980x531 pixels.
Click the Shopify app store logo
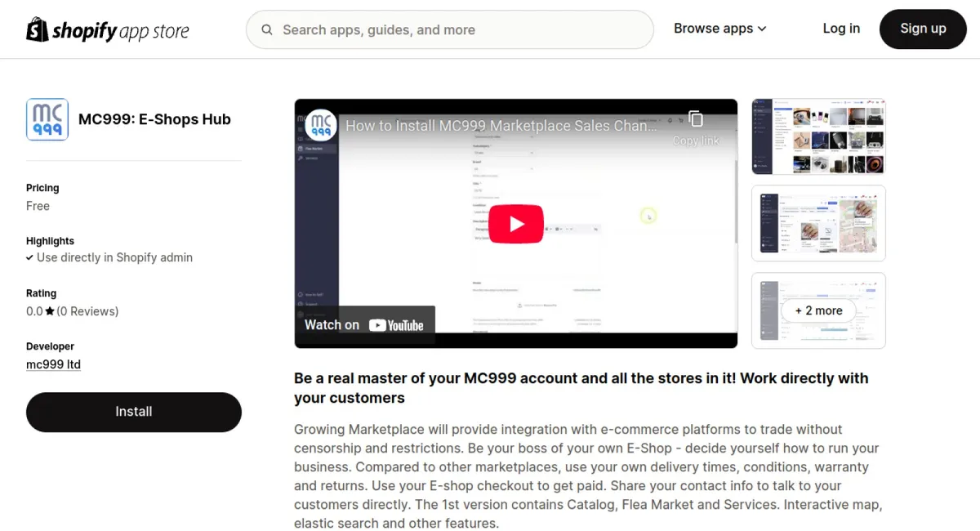pyautogui.click(x=108, y=30)
